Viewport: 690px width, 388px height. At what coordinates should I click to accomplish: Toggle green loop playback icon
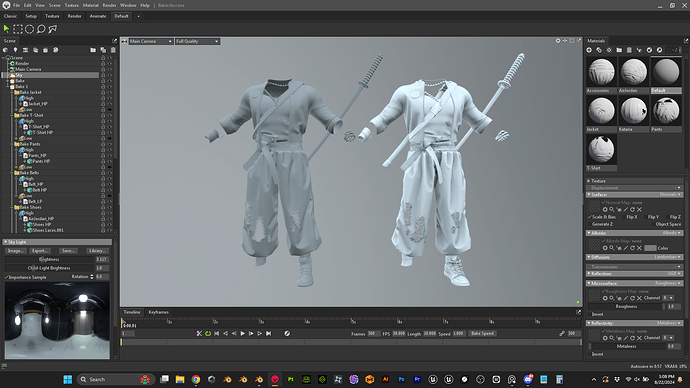coord(208,333)
